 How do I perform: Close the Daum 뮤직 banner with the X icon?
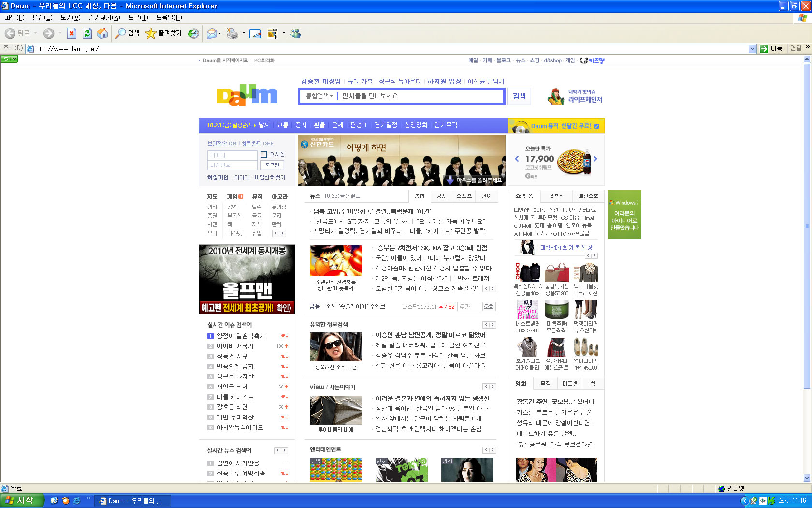point(597,126)
